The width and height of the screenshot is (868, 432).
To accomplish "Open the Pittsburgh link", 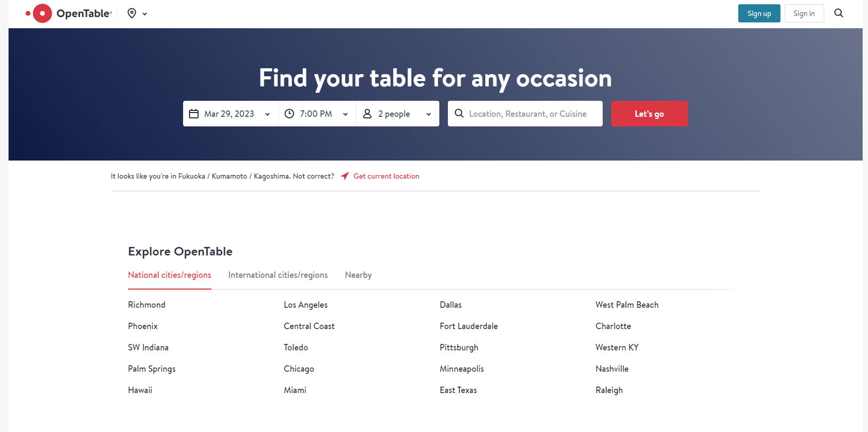I will point(459,347).
